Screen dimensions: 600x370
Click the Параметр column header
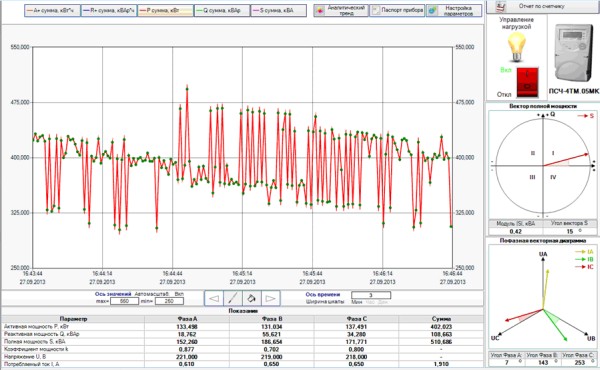point(73,319)
